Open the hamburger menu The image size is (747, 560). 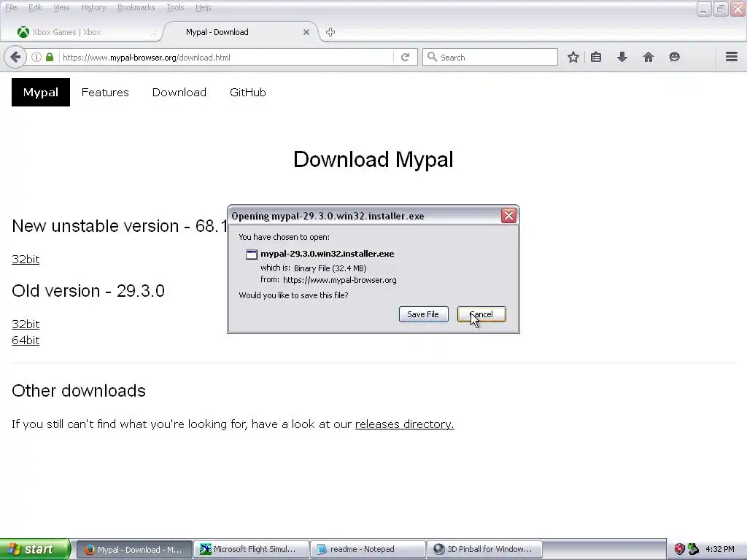click(x=732, y=57)
